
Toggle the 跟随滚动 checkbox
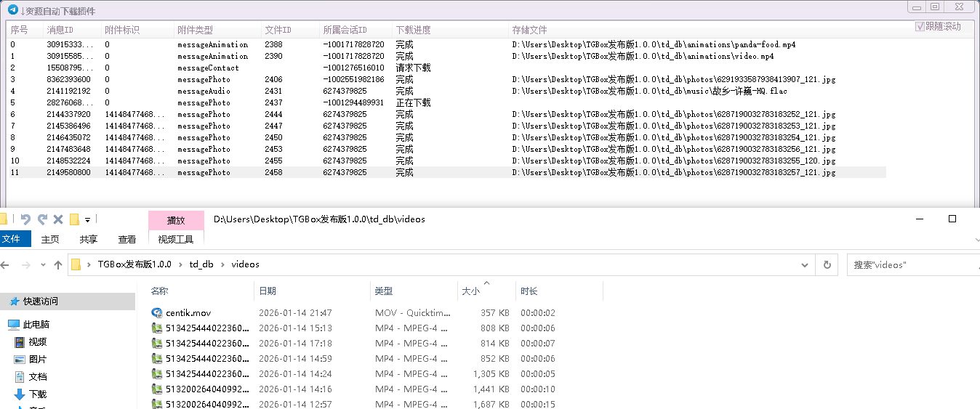[920, 27]
